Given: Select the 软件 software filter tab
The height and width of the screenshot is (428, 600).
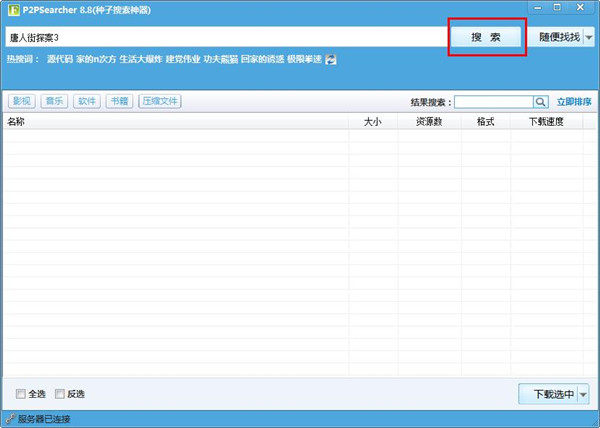Looking at the screenshot, I should (x=87, y=102).
